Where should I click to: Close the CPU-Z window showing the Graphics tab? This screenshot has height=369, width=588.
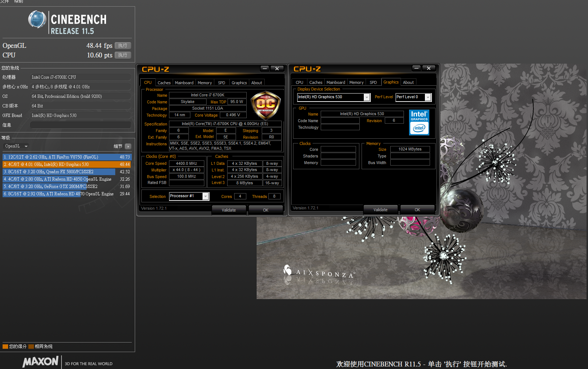tap(429, 68)
